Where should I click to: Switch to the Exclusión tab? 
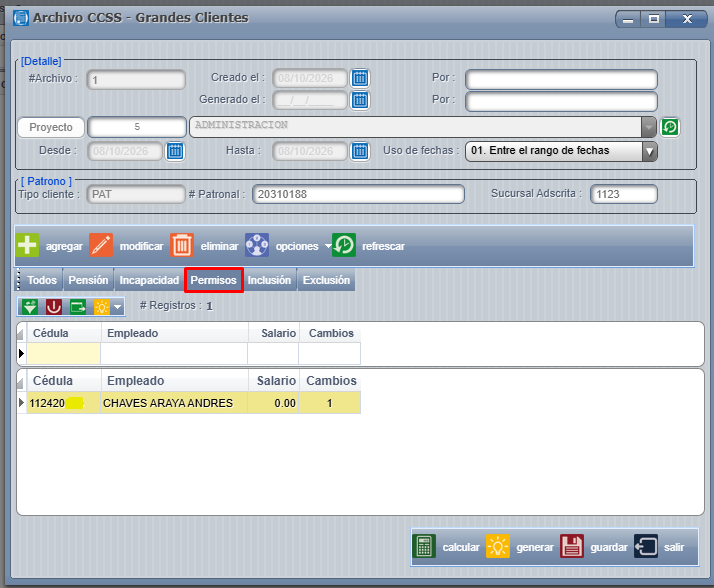pyautogui.click(x=326, y=280)
